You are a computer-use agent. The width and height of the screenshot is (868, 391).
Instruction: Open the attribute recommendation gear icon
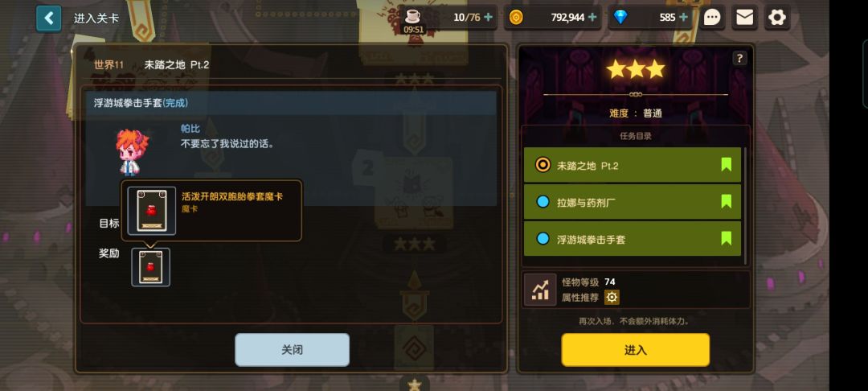(612, 298)
